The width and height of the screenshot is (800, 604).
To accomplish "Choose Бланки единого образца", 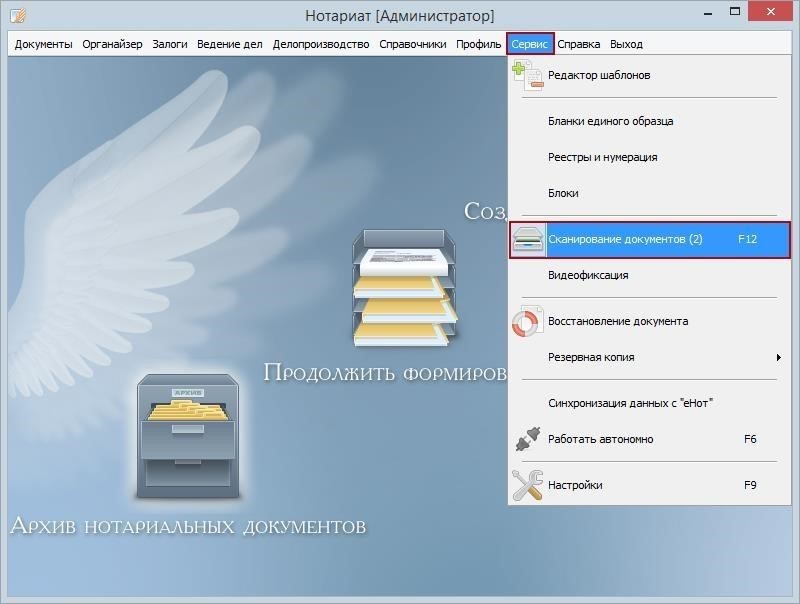I will pos(611,121).
